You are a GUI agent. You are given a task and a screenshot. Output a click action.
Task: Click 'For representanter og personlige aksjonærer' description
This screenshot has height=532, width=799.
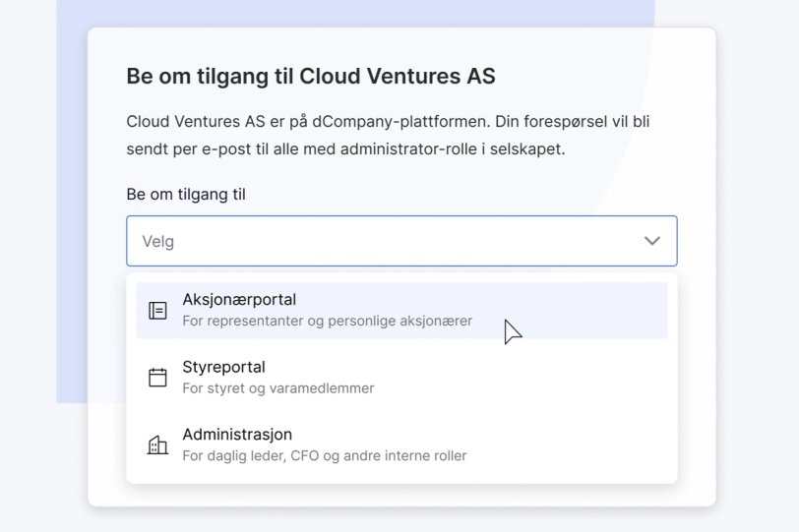(x=327, y=322)
